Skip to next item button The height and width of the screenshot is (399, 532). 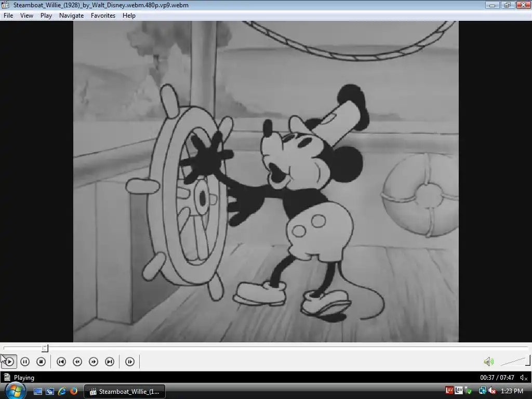(110, 362)
